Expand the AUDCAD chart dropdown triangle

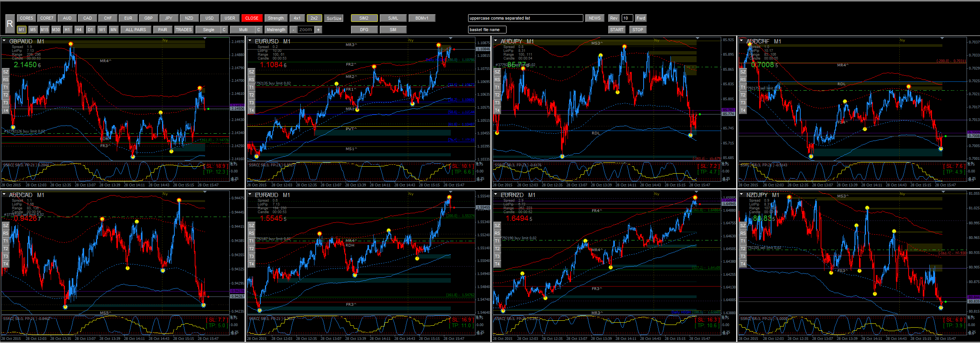click(x=4, y=194)
